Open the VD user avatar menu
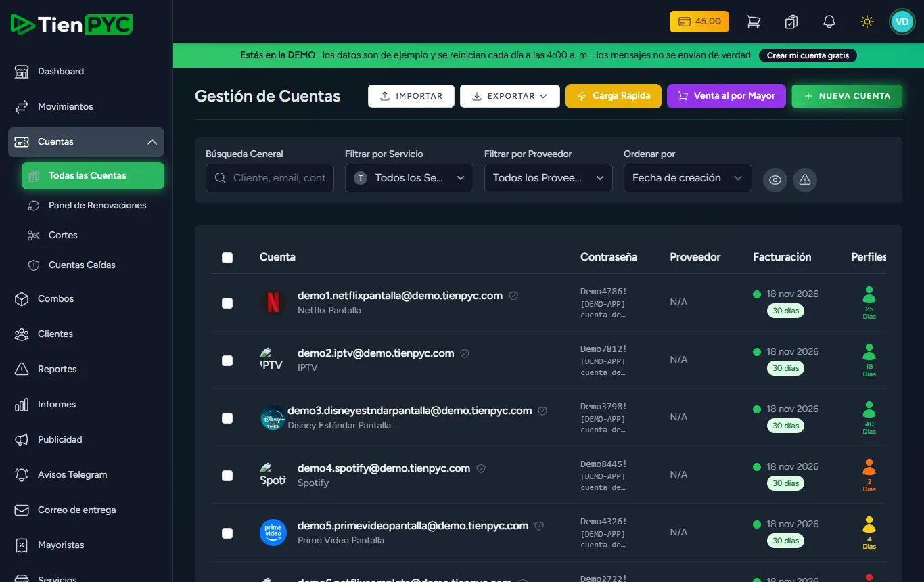Viewport: 924px width, 582px height. pyautogui.click(x=902, y=22)
